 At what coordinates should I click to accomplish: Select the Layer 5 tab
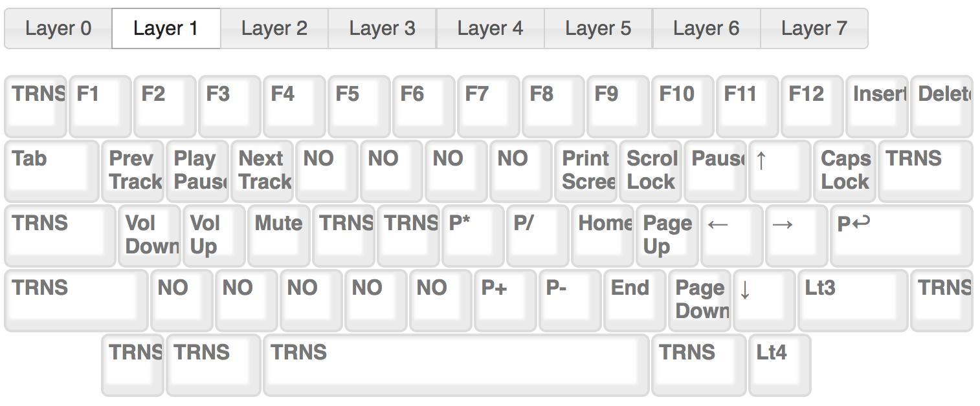tap(598, 28)
